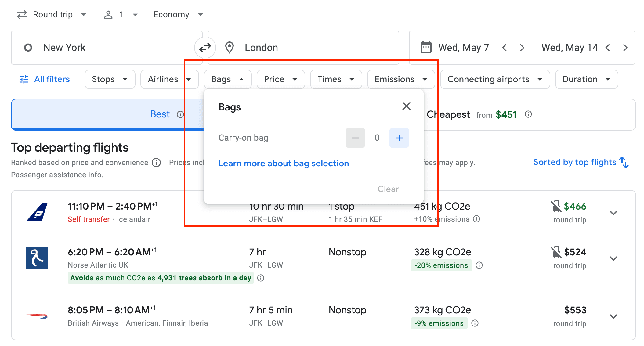
Task: Open passenger count selector
Action: (121, 15)
